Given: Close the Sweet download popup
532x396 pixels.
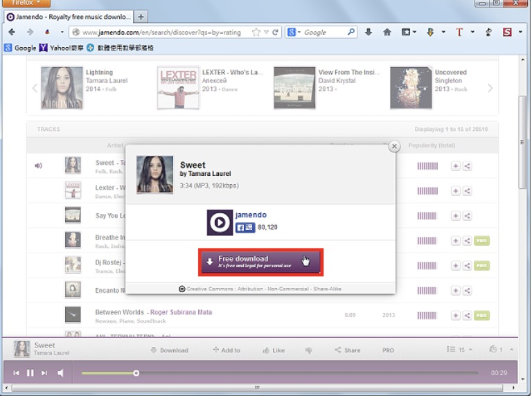Looking at the screenshot, I should 394,147.
